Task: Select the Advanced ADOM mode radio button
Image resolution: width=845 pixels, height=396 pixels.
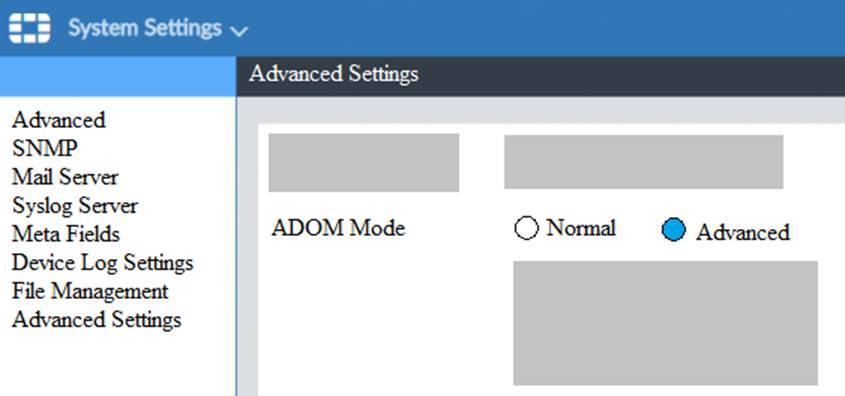Action: tap(674, 230)
